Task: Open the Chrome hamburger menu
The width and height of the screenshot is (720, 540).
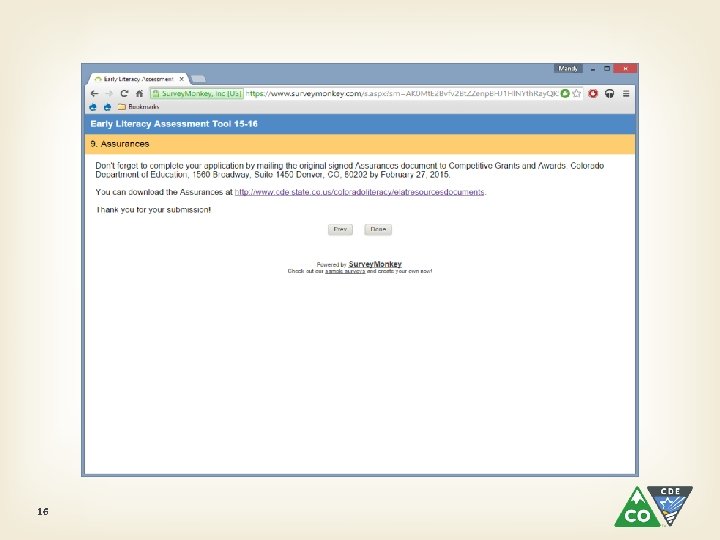Action: 626,94
